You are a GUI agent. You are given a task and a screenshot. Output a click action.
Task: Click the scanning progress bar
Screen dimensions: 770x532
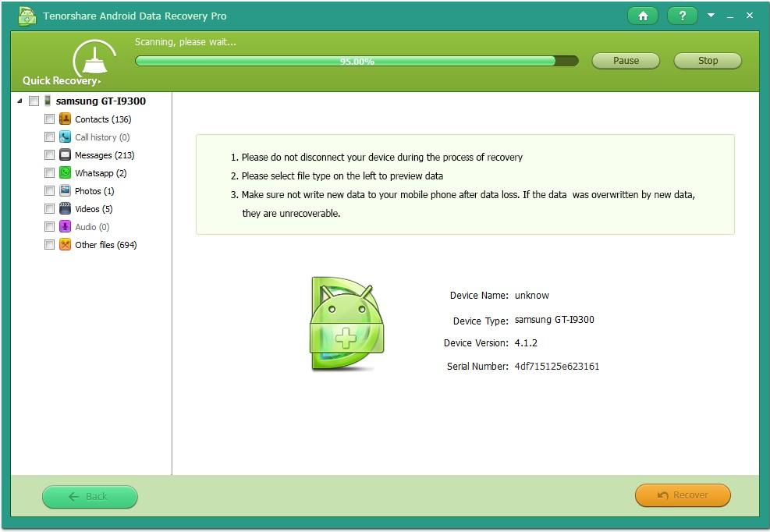(x=357, y=61)
